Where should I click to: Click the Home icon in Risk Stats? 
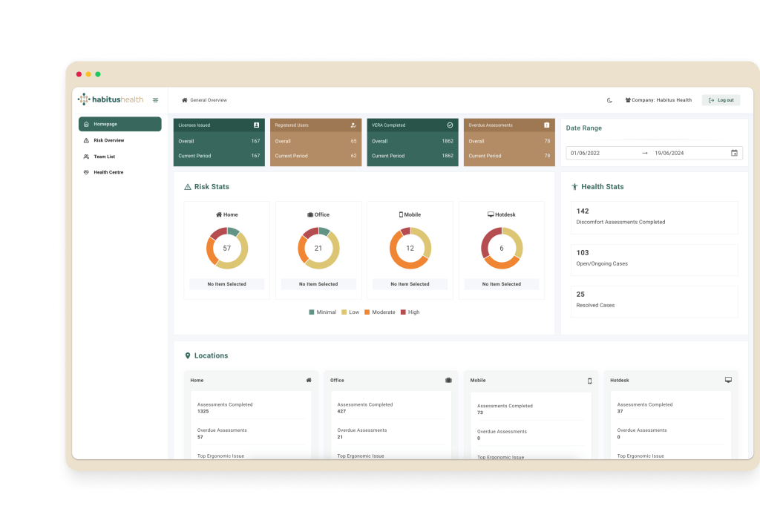219,214
